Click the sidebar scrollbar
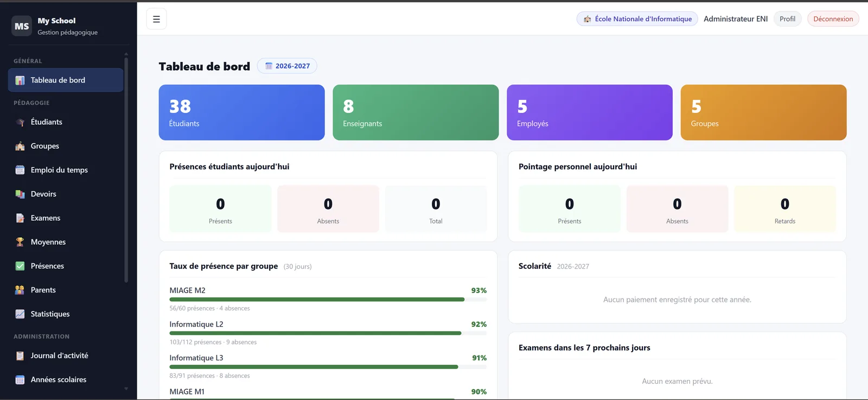Image resolution: width=868 pixels, height=400 pixels. (x=126, y=169)
